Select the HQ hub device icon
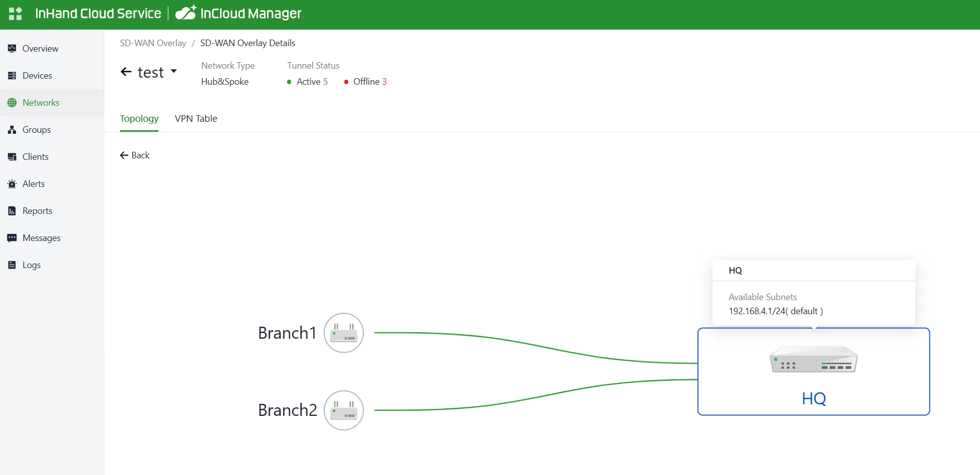The image size is (980, 475). click(x=814, y=359)
